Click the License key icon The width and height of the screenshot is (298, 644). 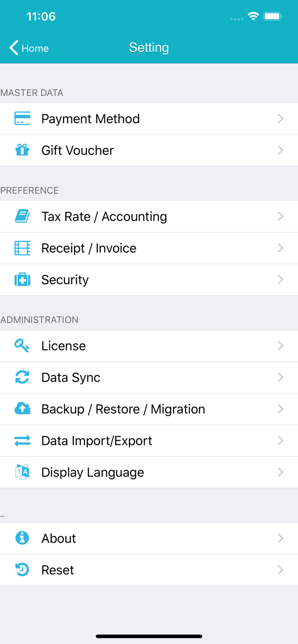pyautogui.click(x=22, y=346)
